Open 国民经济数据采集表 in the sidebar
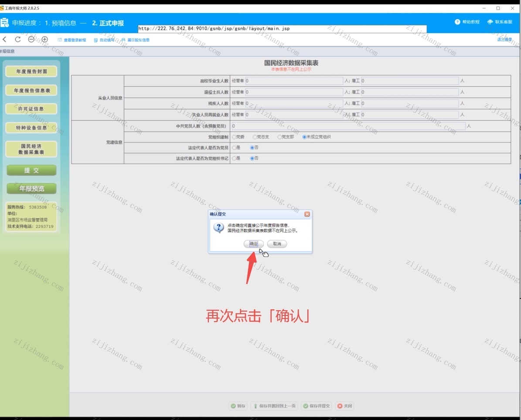Image resolution: width=521 pixels, height=420 pixels. click(31, 149)
